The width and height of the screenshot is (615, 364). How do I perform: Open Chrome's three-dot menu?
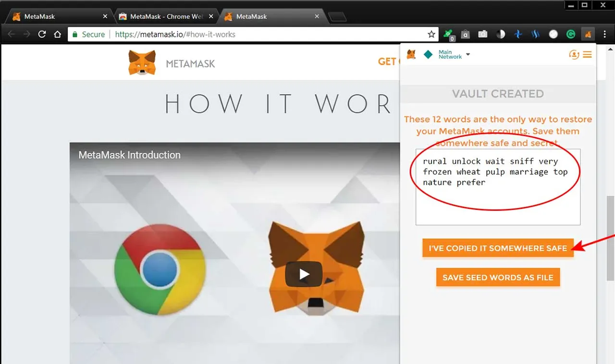(x=605, y=35)
